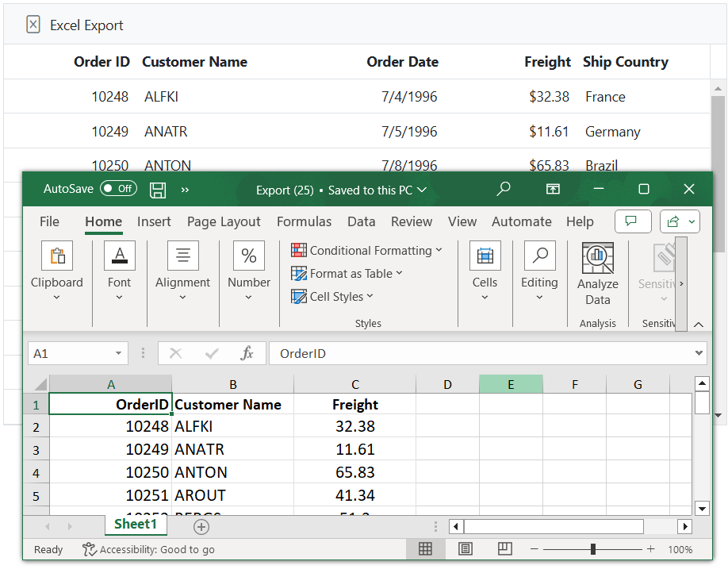
Task: Click the Ribbon Display Options icon
Action: (553, 189)
